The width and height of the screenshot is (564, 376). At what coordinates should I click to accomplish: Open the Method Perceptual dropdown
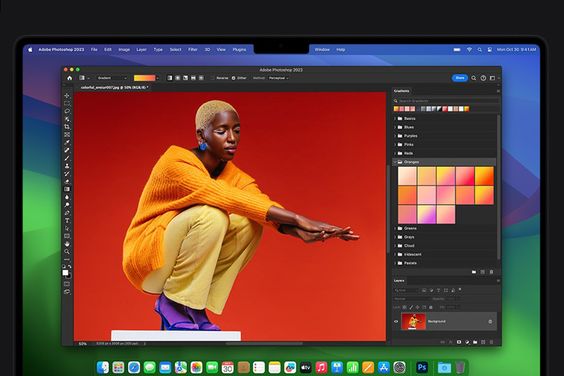278,78
